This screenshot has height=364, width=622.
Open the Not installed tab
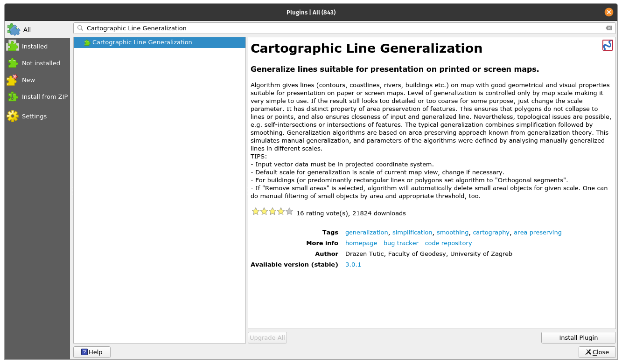[x=41, y=63]
